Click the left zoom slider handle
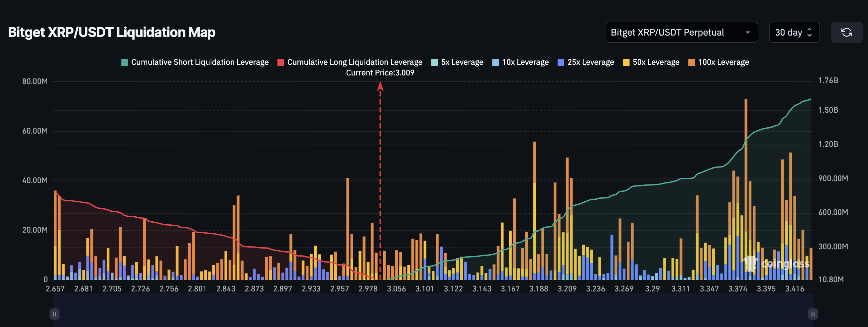Image resolution: width=868 pixels, height=327 pixels. (x=54, y=314)
